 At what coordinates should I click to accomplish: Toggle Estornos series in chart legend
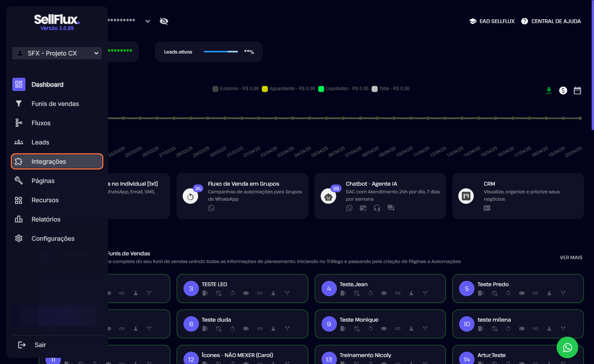point(236,89)
